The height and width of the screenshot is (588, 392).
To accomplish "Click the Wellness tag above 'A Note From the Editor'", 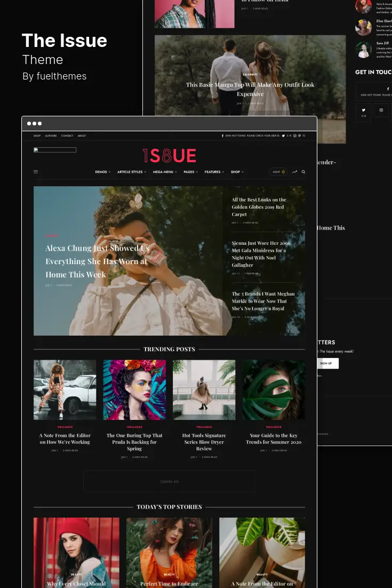I will [x=65, y=427].
